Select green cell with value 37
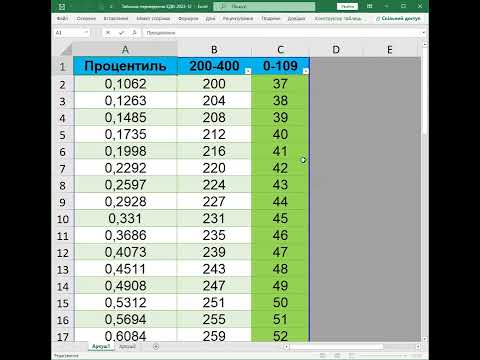This screenshot has height=360, width=480. click(x=280, y=84)
